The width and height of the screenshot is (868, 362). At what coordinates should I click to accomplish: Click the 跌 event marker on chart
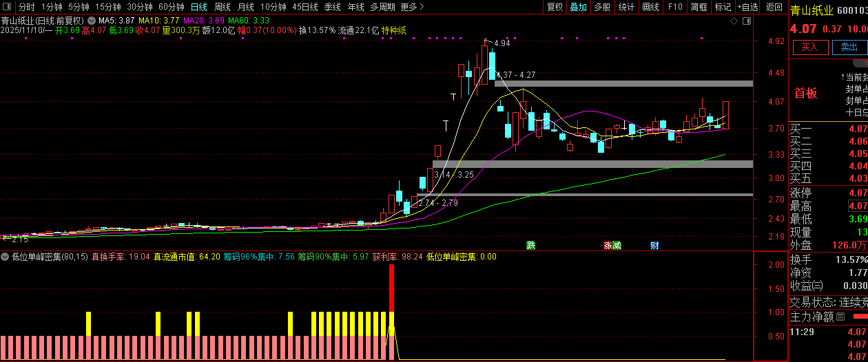(x=531, y=245)
